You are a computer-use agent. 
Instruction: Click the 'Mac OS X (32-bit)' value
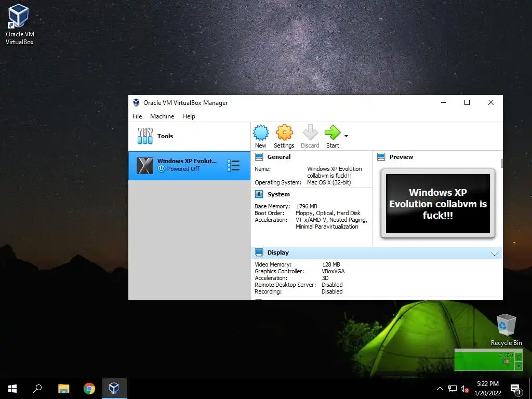pos(329,182)
